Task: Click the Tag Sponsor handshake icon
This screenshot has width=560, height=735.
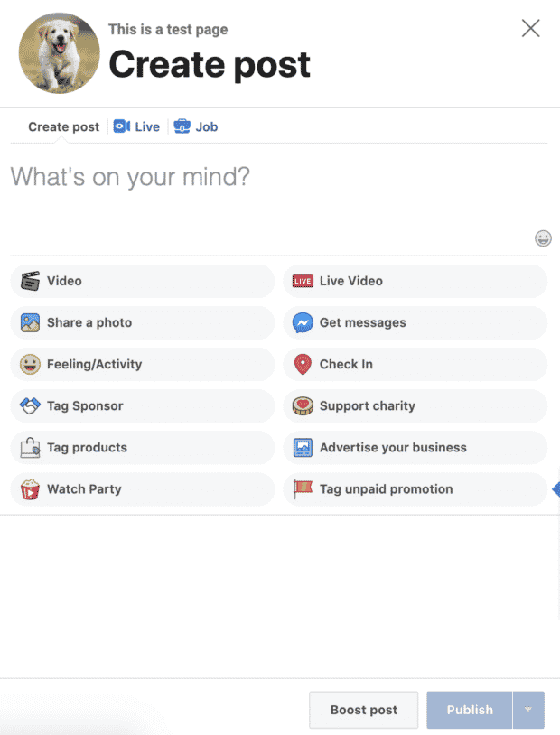Action: point(30,406)
